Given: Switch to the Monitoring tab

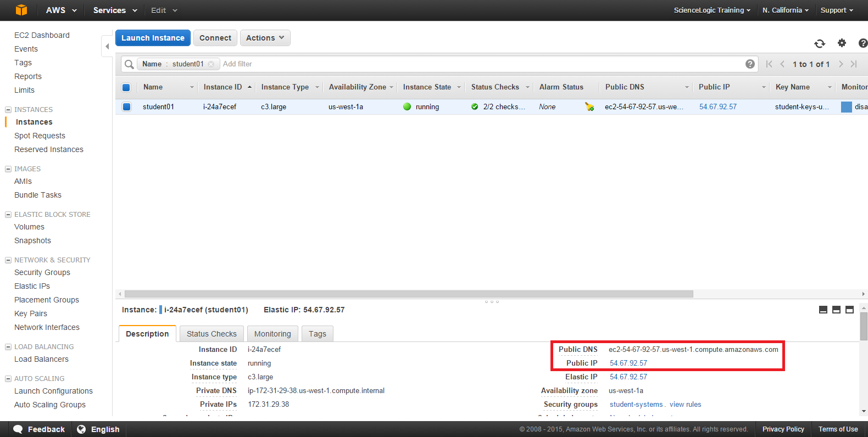Looking at the screenshot, I should click(272, 334).
